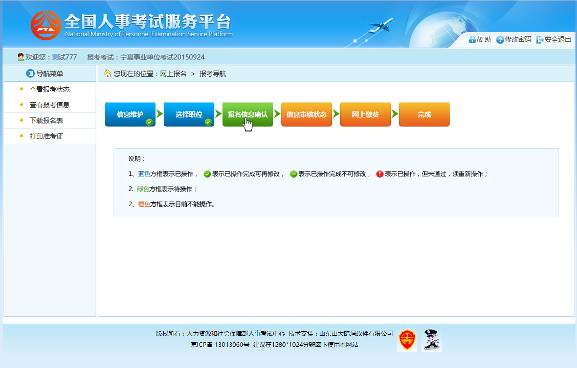Click the home icon in the breadcrumb bar
Screen dimensions: 577x368
tap(108, 73)
